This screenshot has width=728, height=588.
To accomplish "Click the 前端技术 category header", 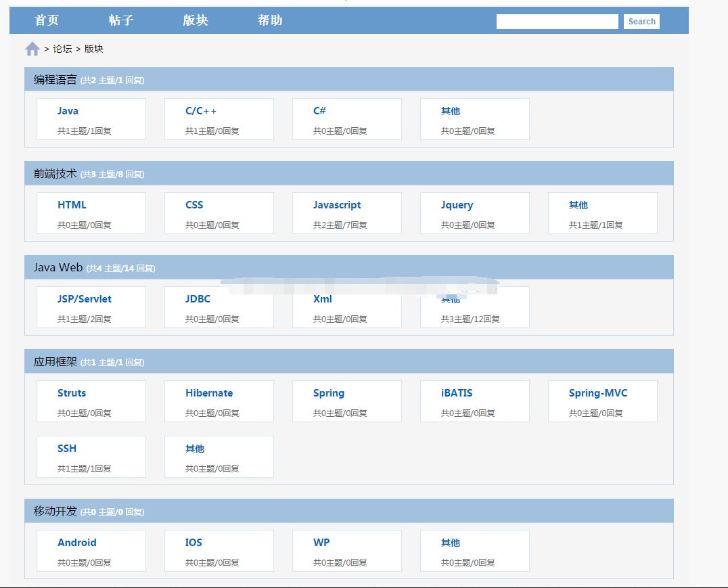I will tap(349, 174).
